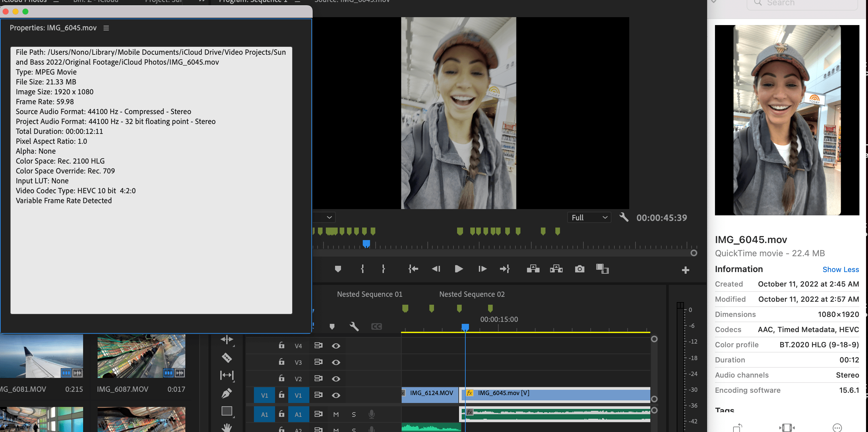Select the Pen tool in the timeline toolbar
868x432 pixels.
227,393
